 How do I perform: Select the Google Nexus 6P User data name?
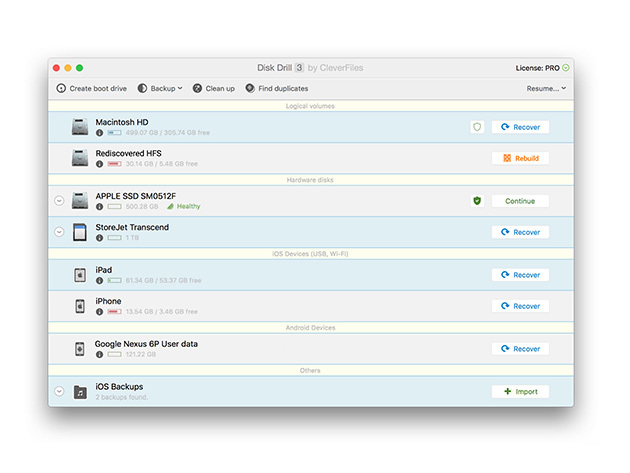tap(146, 344)
